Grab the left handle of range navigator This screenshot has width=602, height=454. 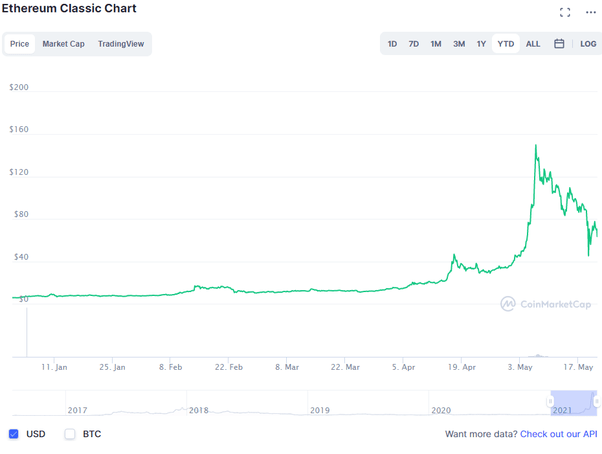click(550, 402)
